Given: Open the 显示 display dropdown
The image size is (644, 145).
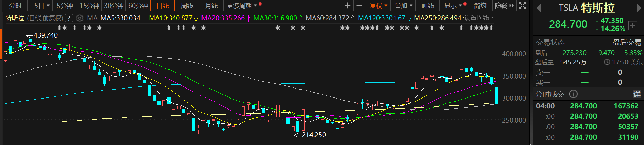Looking at the screenshot, I should point(454,6).
